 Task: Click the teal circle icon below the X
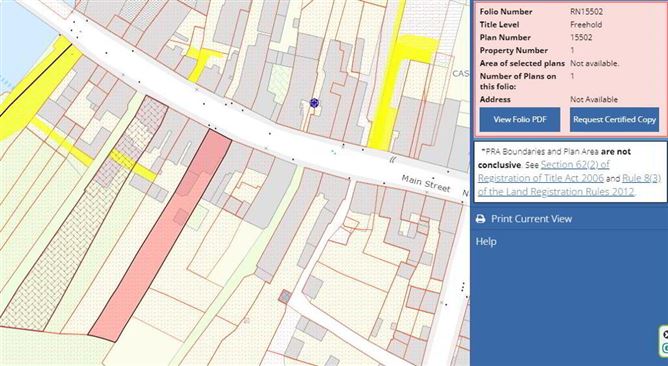pyautogui.click(x=665, y=348)
